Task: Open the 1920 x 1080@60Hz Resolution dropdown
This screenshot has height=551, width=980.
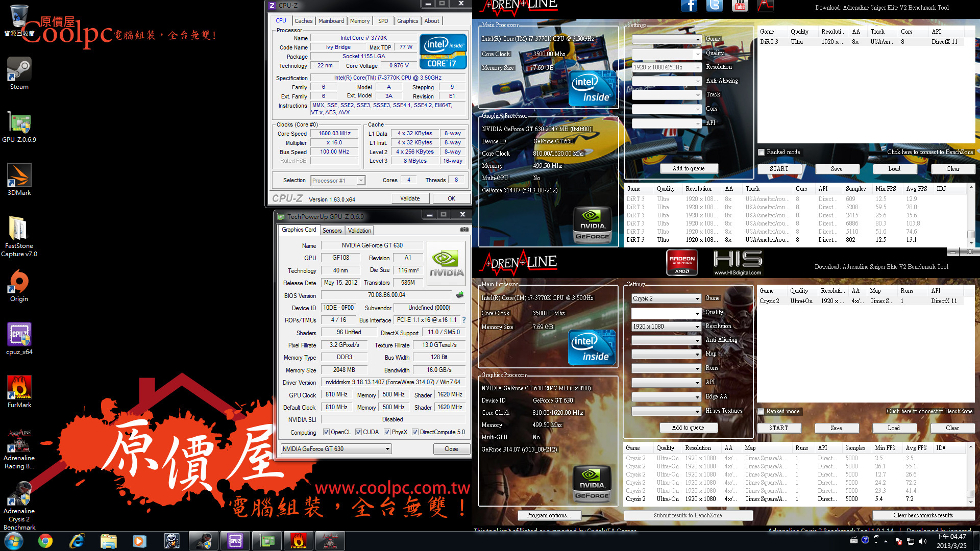Action: [667, 67]
